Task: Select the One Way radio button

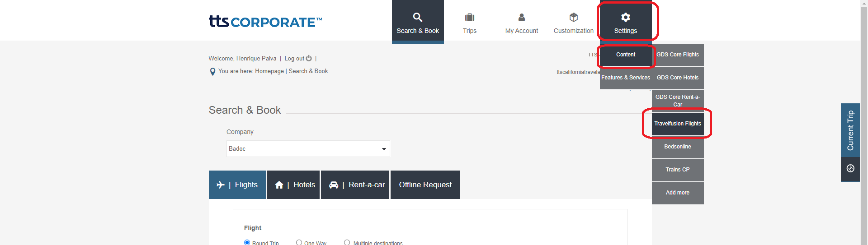Action: [x=299, y=242]
